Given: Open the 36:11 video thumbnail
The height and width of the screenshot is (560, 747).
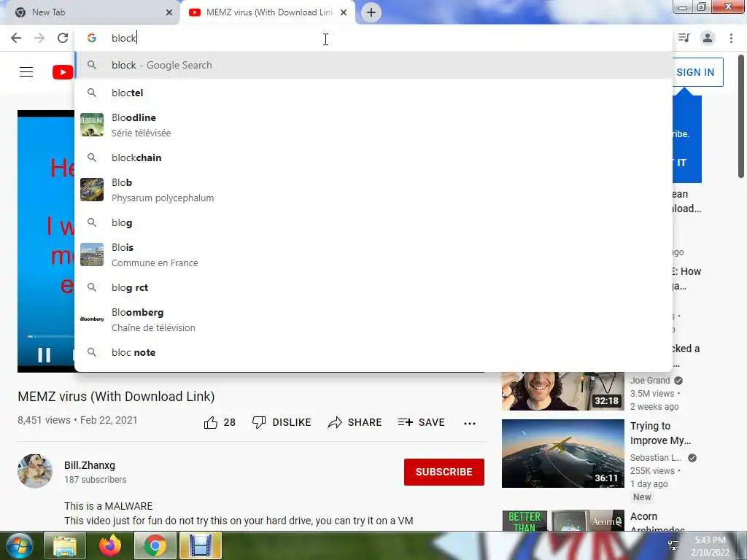Looking at the screenshot, I should point(562,454).
